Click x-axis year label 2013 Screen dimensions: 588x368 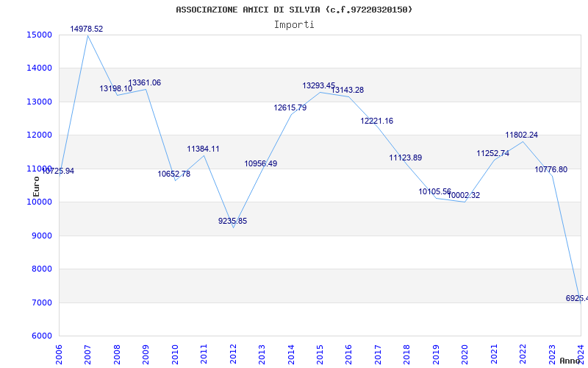tap(262, 355)
